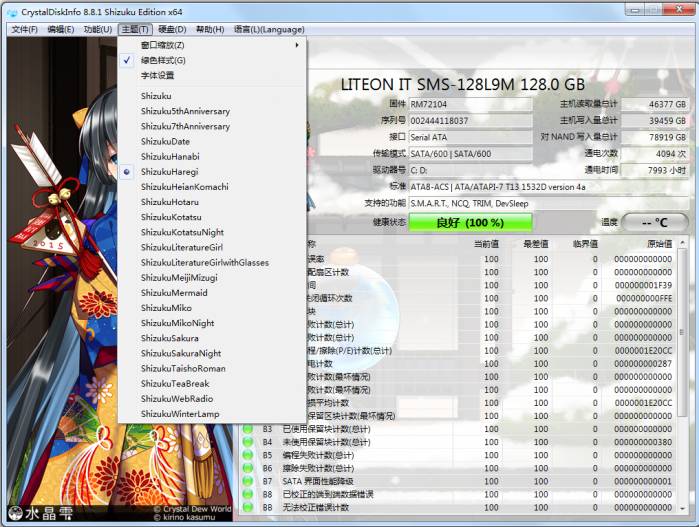Click the green status icon for row B3
Viewport: 699px width, 527px height.
tap(248, 429)
